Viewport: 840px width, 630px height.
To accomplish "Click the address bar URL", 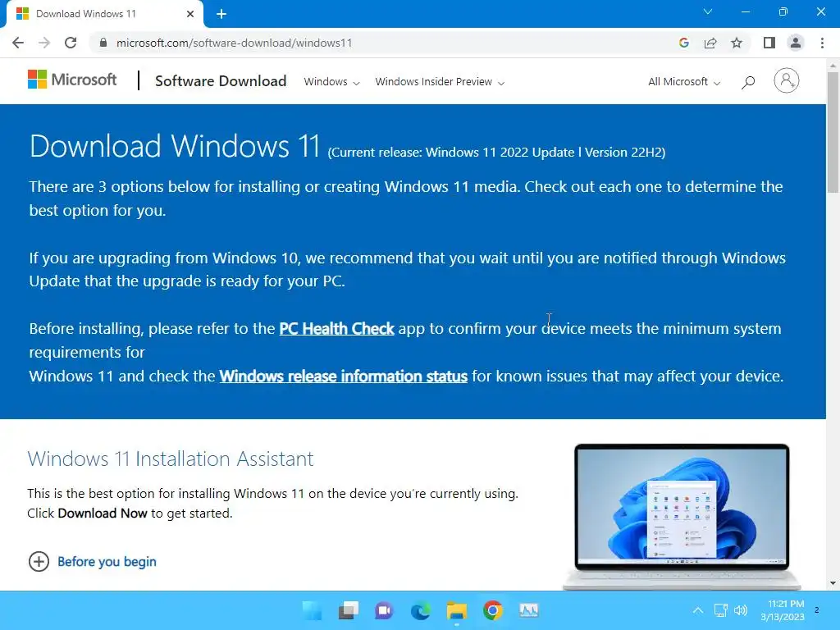I will pyautogui.click(x=234, y=43).
